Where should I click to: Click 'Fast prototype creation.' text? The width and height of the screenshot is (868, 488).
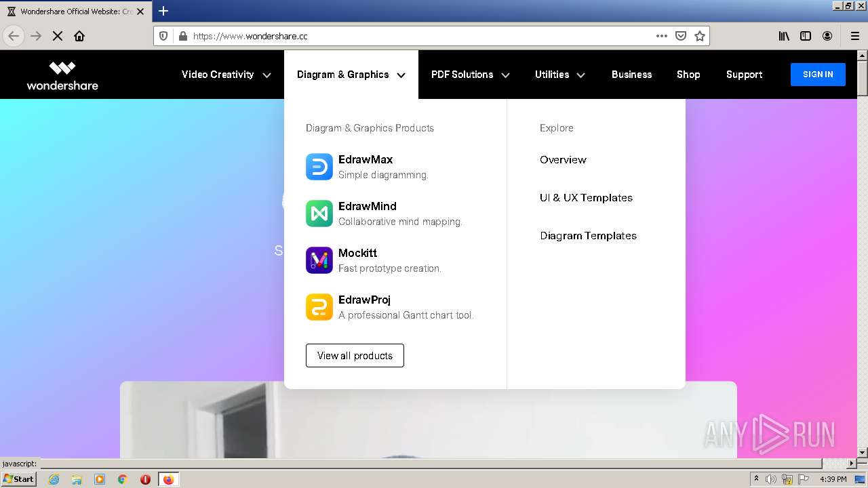pyautogui.click(x=390, y=268)
